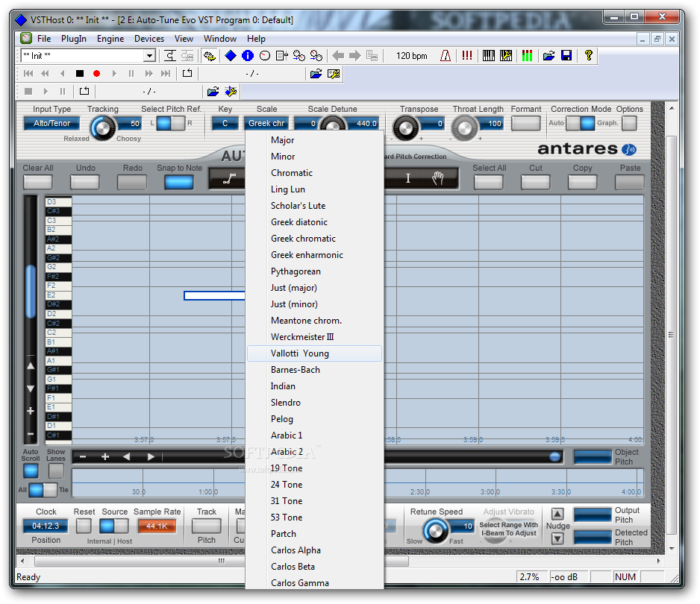Image resolution: width=700 pixels, height=604 pixels.
Task: Click the red record button
Action: click(96, 74)
